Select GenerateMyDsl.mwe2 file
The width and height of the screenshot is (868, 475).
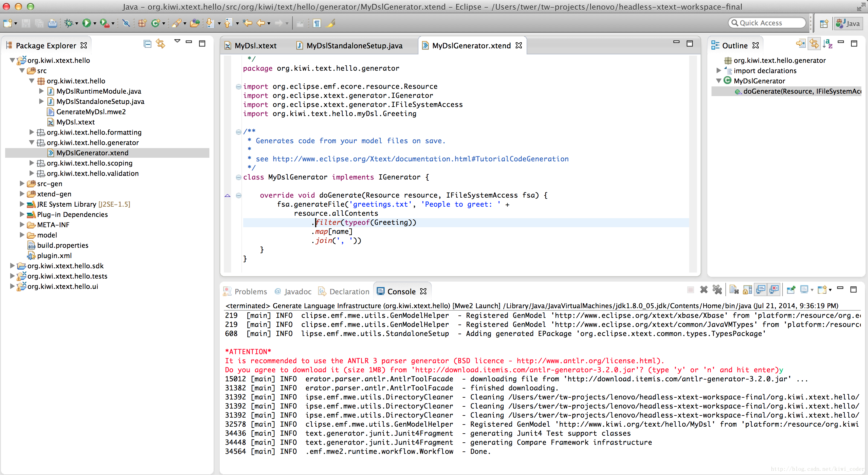(x=91, y=111)
